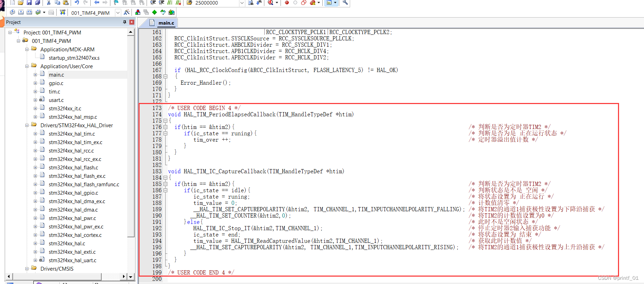Click the Rebuild all target files icon

coord(29,12)
